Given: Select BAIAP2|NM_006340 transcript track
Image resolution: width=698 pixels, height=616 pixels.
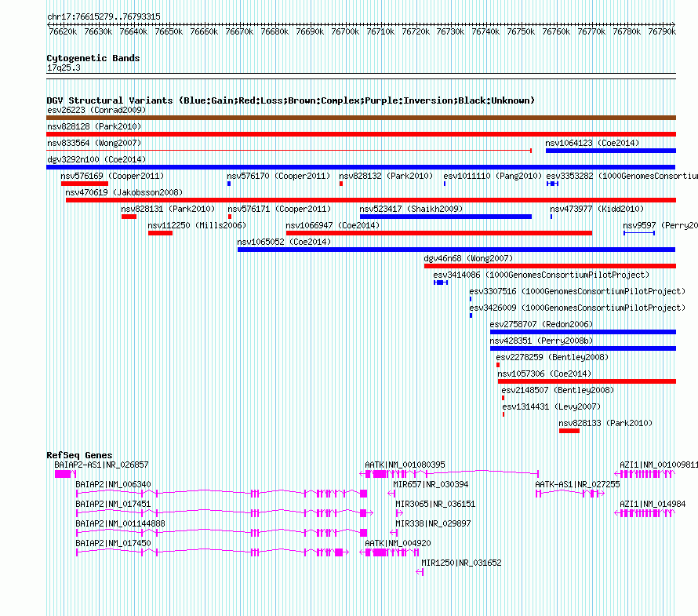Looking at the screenshot, I should point(222,493).
